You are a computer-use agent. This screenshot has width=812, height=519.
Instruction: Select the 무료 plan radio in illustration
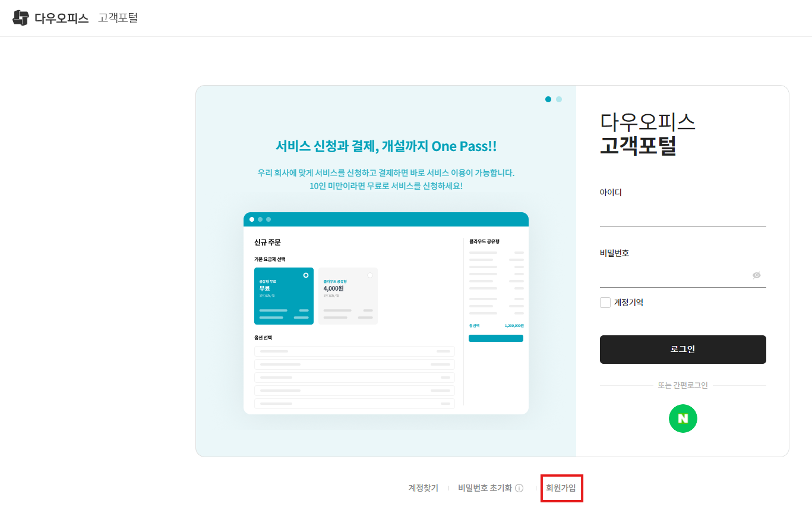(x=306, y=275)
